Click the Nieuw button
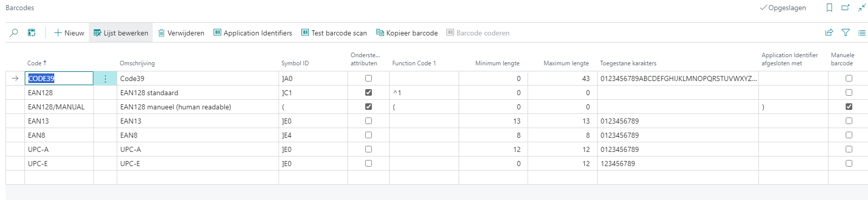The height and width of the screenshot is (200, 868). [x=69, y=33]
